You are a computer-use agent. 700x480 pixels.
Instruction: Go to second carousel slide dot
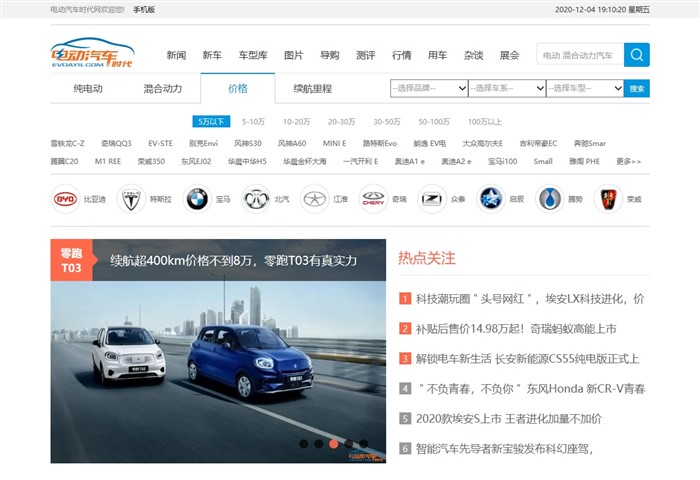(319, 444)
